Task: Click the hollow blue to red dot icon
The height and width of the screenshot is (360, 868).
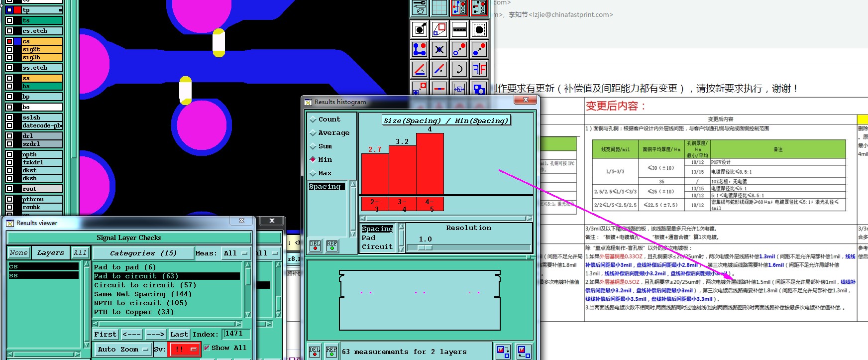Action: coord(459,49)
